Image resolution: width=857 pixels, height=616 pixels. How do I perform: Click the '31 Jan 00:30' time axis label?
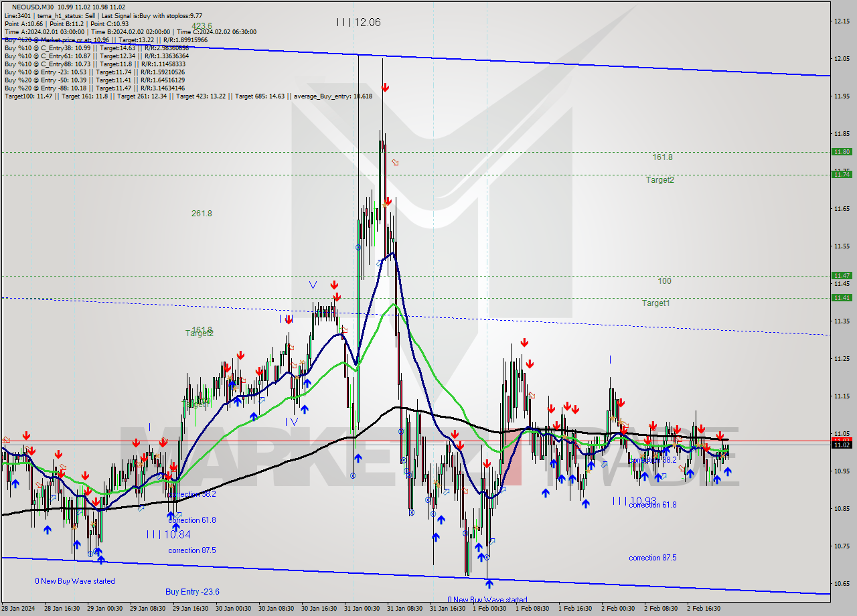point(361,609)
